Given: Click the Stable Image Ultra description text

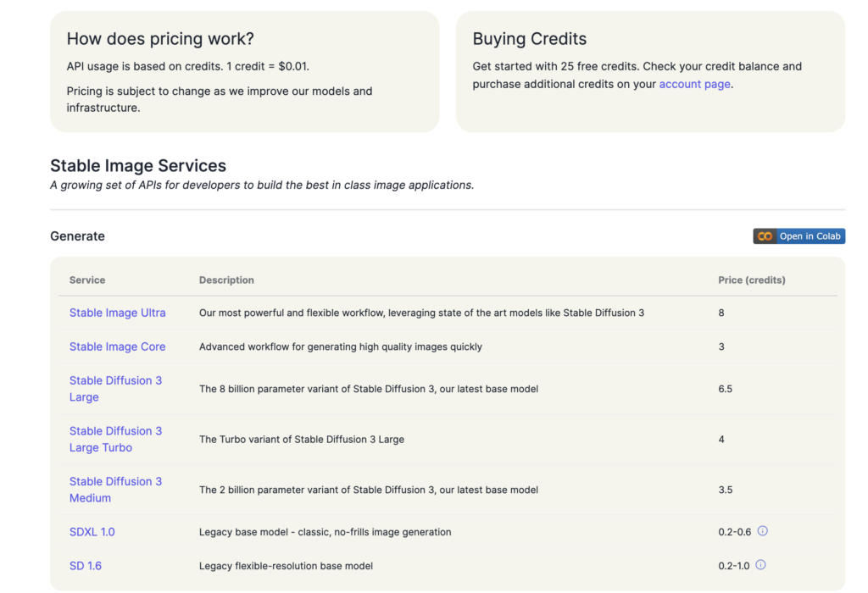Looking at the screenshot, I should click(x=421, y=313).
